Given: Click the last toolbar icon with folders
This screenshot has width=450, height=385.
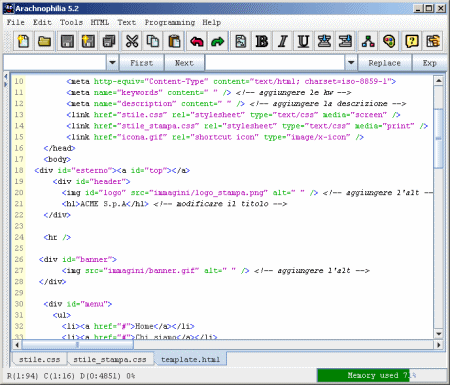Looking at the screenshot, I should (433, 41).
